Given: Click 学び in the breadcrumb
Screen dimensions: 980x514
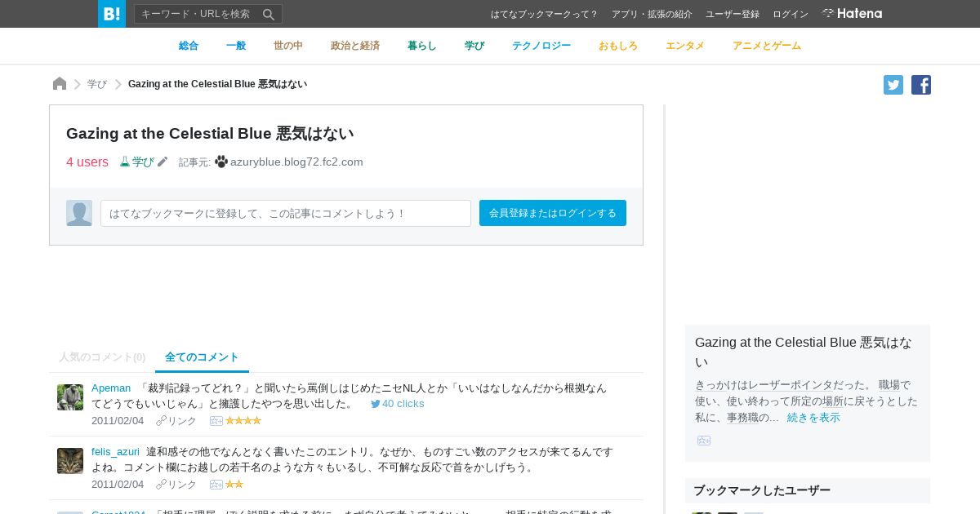Looking at the screenshot, I should click(97, 84).
